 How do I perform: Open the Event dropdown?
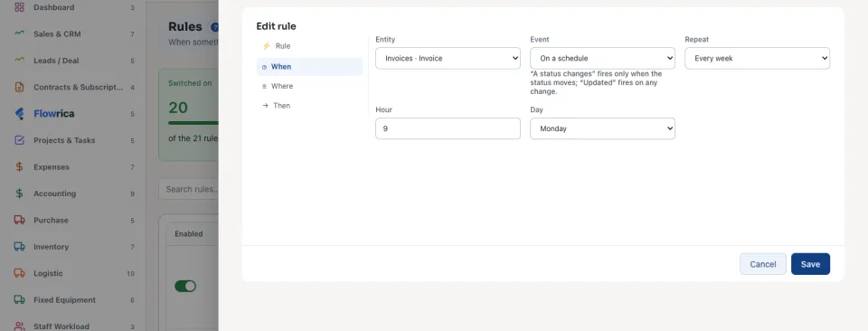[x=602, y=58]
